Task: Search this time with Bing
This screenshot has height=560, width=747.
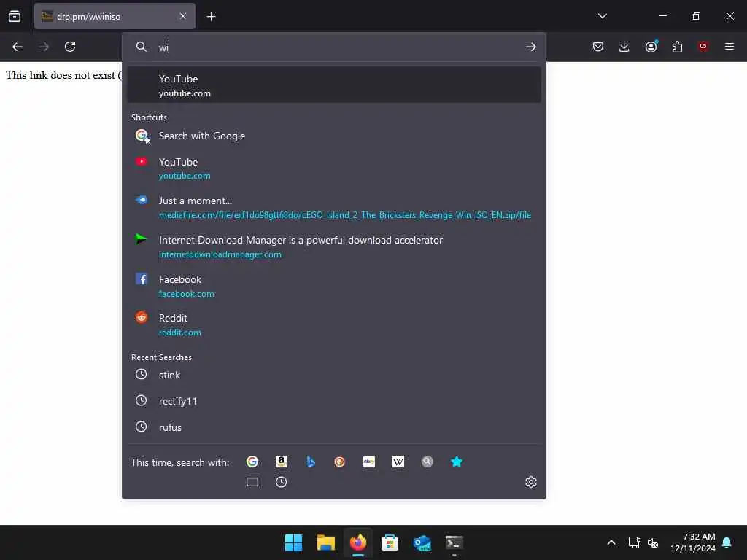Action: 311,462
